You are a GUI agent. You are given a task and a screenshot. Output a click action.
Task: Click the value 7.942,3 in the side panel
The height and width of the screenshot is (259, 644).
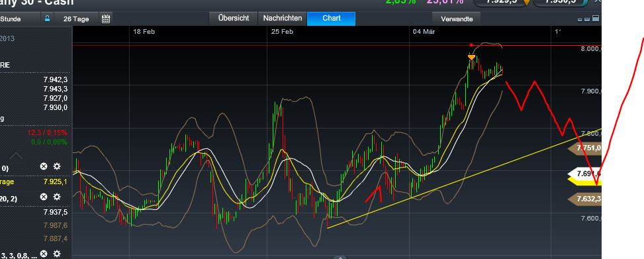click(56, 79)
